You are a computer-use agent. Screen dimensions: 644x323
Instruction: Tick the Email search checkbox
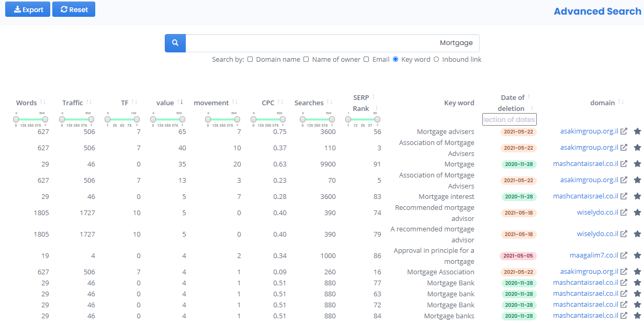click(x=367, y=59)
